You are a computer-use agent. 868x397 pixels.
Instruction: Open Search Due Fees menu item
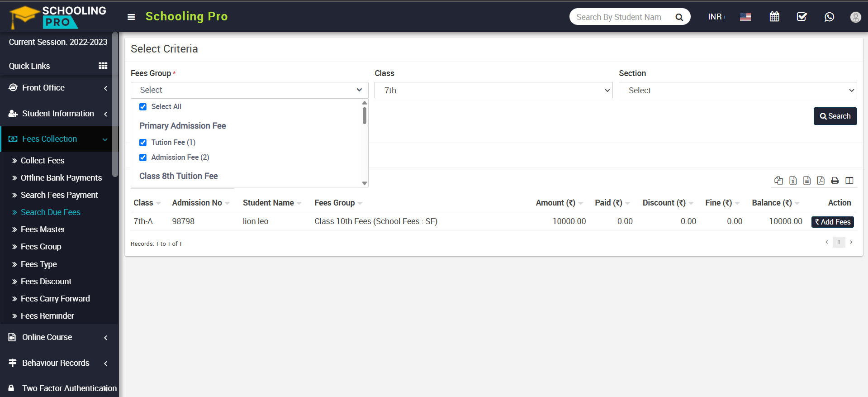[x=50, y=212]
